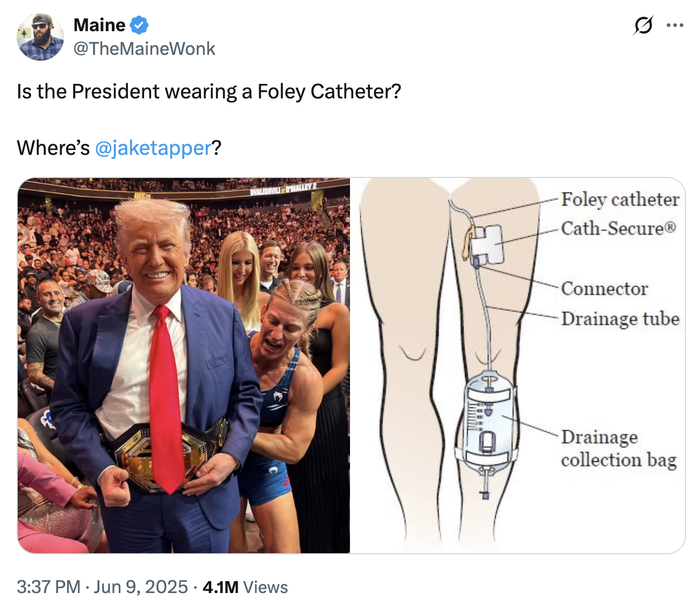
Task: Open the left arena photo thumbnail
Action: [184, 365]
